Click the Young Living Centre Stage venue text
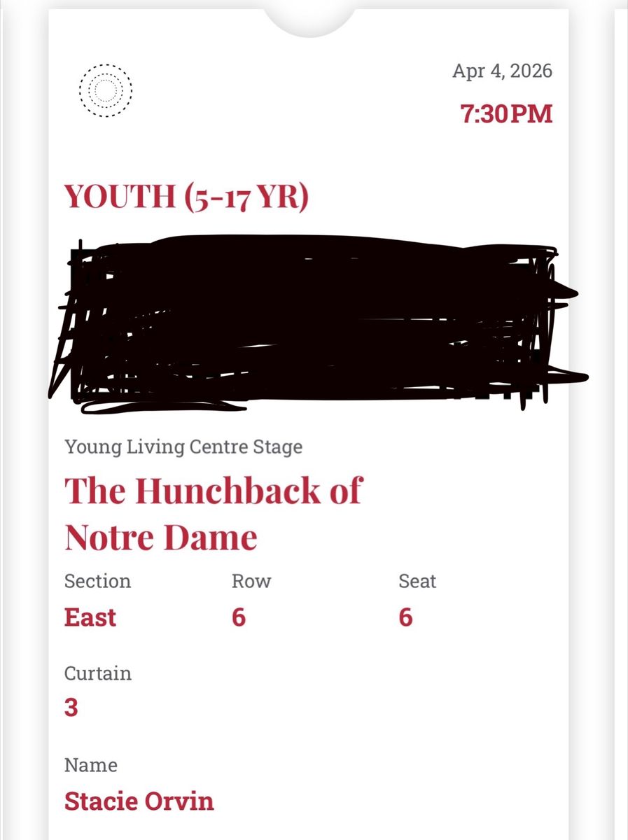 [183, 447]
